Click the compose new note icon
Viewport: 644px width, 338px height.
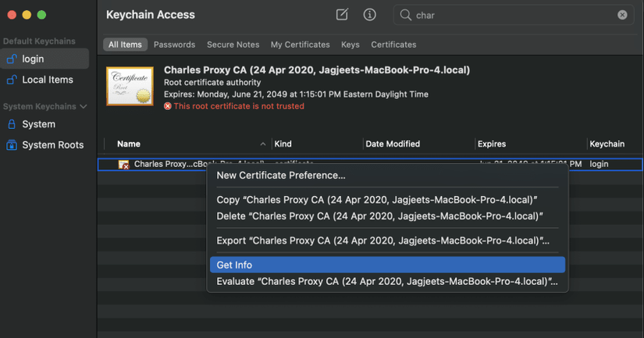coord(342,15)
